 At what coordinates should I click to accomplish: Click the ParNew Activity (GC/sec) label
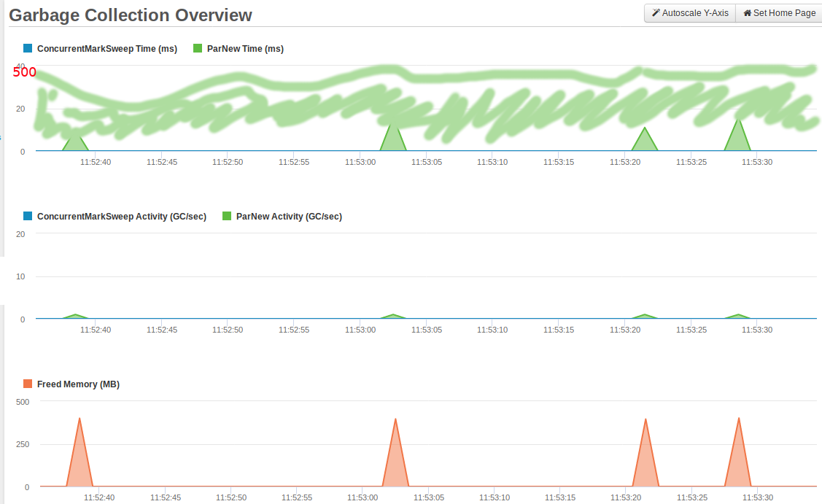pos(289,217)
